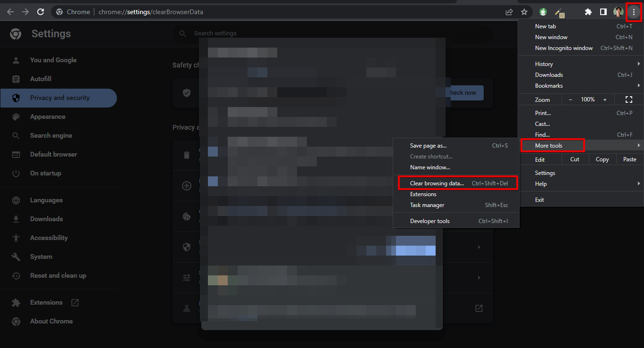Go back using the browser back arrow
The image size is (644, 348).
click(x=10, y=12)
